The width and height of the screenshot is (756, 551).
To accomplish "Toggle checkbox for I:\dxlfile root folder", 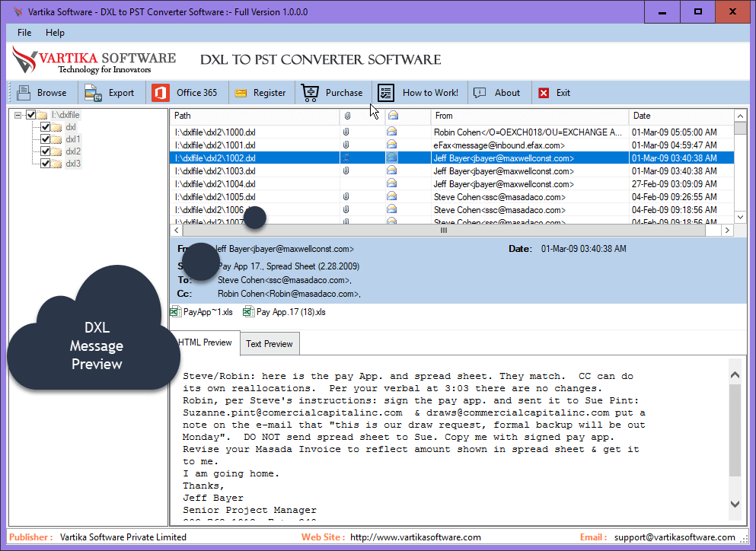I will coord(31,115).
